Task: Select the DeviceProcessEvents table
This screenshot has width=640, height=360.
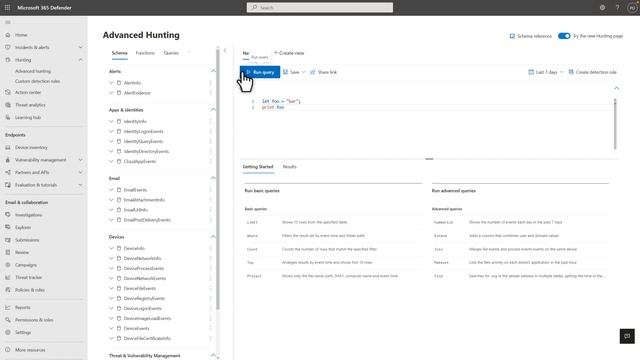Action: coord(144,268)
